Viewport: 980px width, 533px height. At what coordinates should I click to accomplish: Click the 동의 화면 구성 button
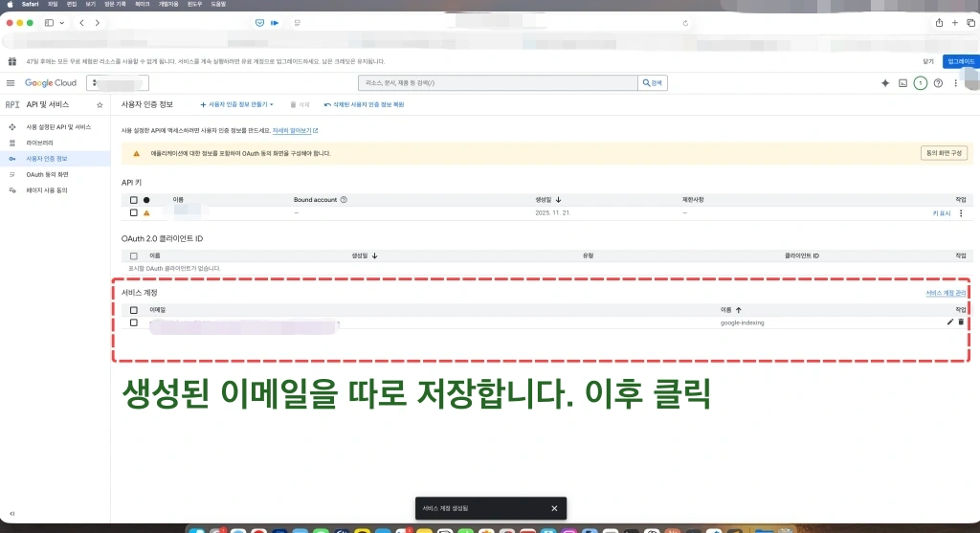944,153
